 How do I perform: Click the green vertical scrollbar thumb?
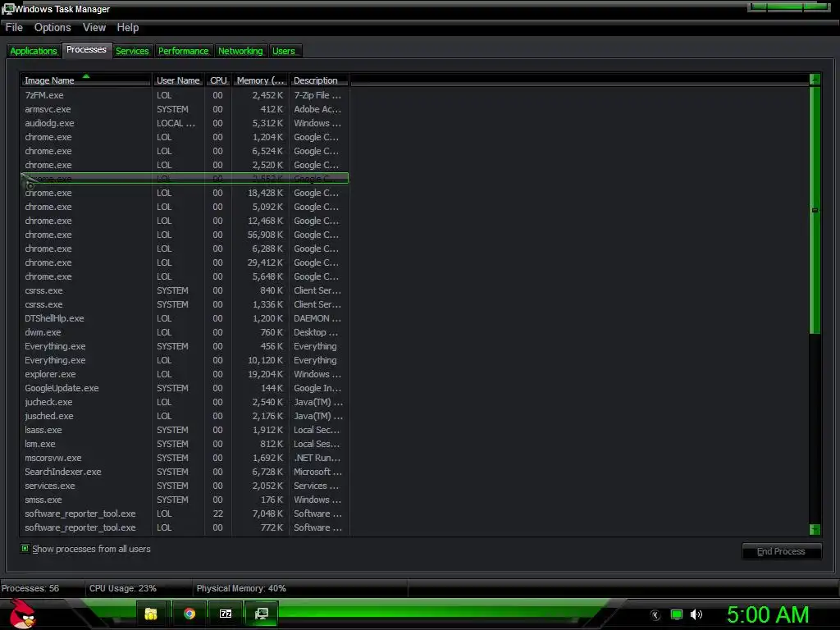pyautogui.click(x=815, y=210)
